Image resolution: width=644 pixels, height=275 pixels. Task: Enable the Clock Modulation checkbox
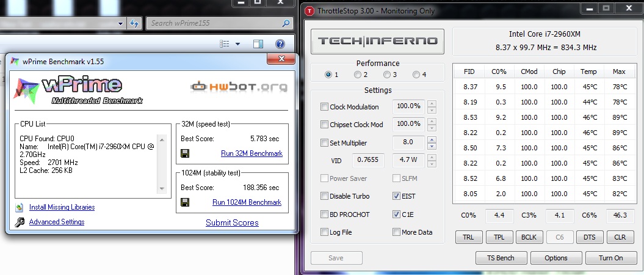point(325,107)
